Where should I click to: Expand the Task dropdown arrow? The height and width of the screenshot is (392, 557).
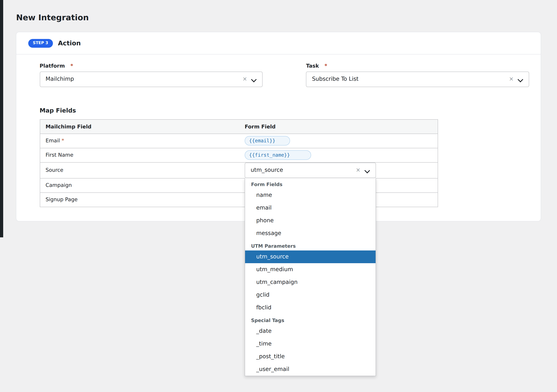coord(520,80)
